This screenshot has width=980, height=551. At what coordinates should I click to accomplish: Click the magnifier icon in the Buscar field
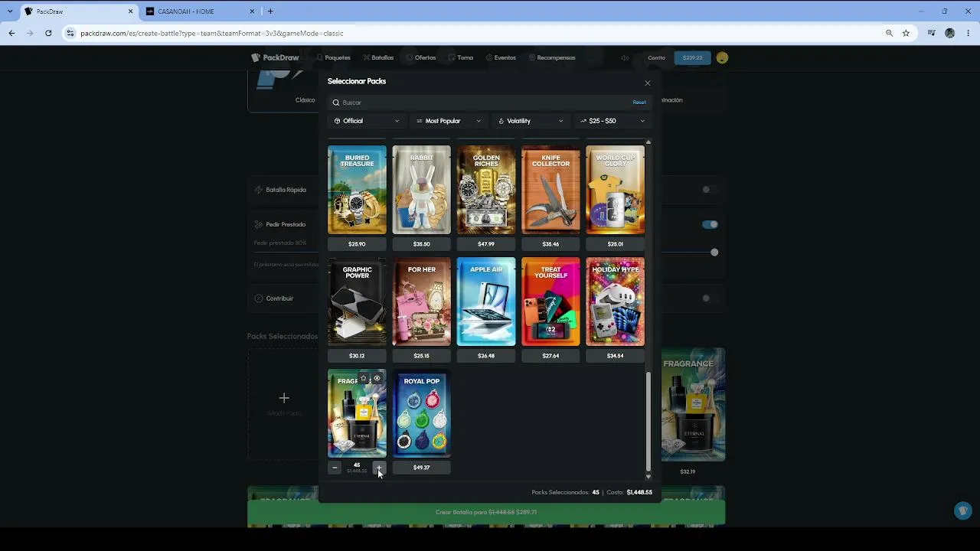pos(336,103)
